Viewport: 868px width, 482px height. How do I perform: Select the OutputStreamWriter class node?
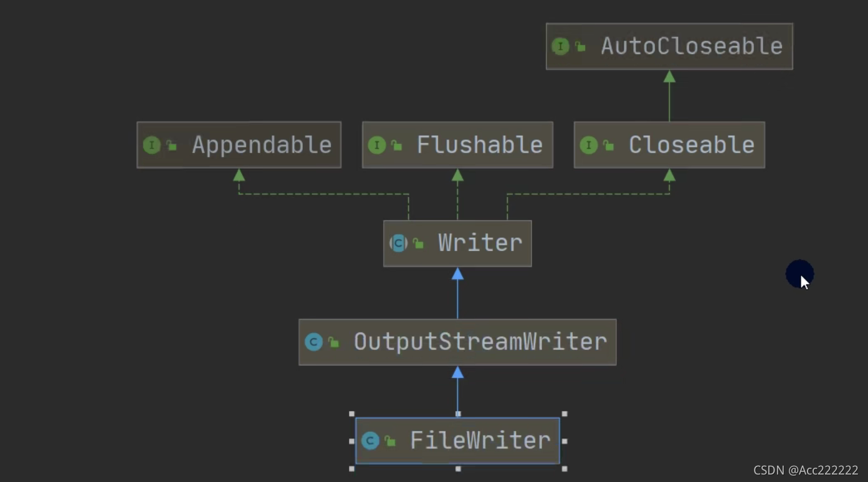[457, 341]
